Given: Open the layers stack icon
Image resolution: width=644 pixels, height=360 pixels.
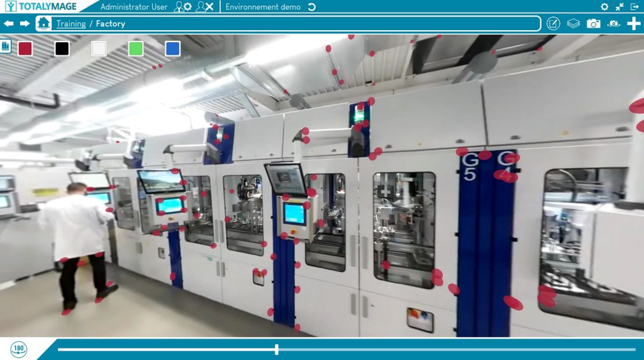Looking at the screenshot, I should point(574,24).
